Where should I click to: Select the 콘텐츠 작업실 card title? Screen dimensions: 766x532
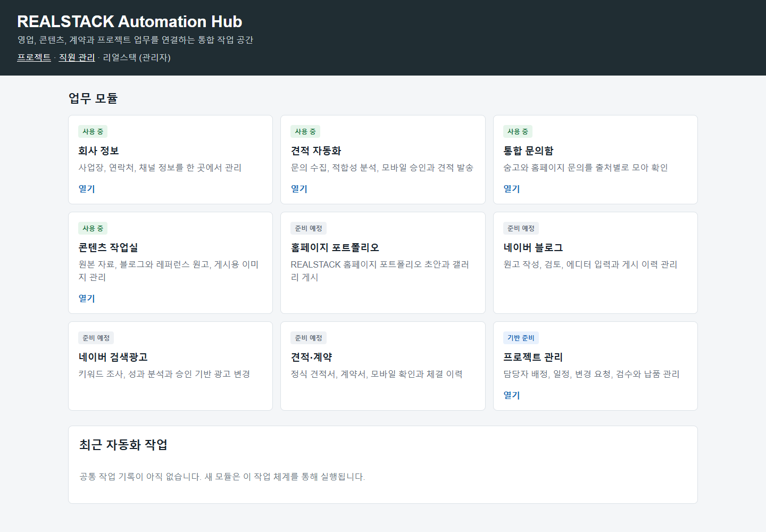click(x=108, y=247)
